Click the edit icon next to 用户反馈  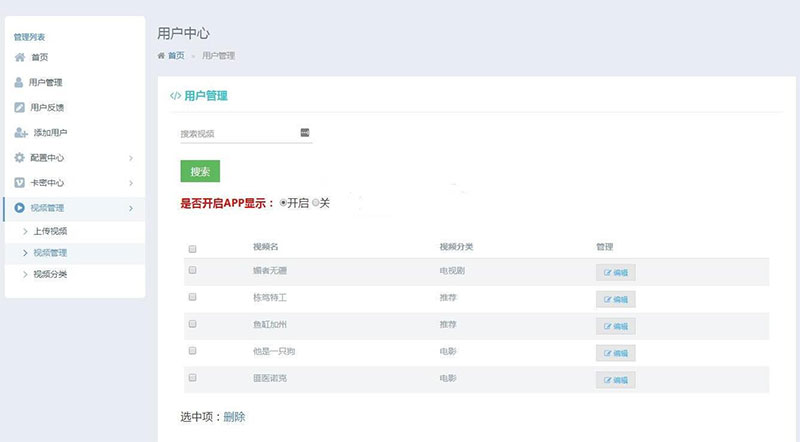[x=19, y=107]
